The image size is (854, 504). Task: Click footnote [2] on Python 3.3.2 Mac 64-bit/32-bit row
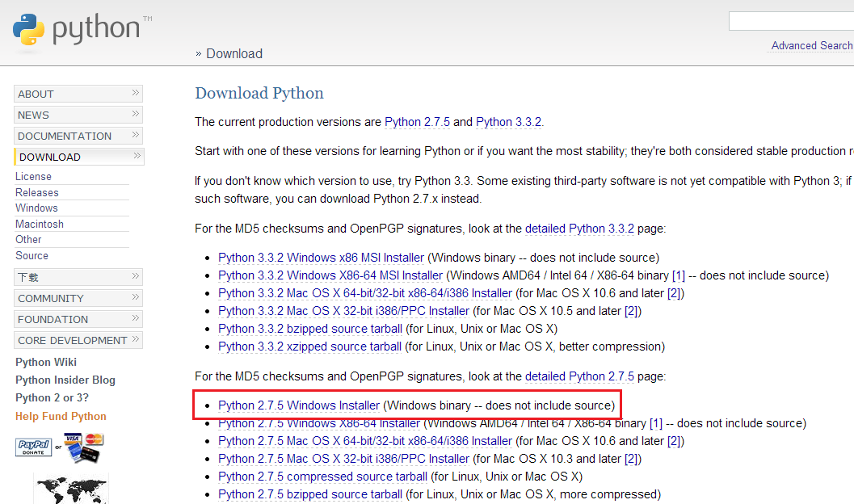pos(675,293)
